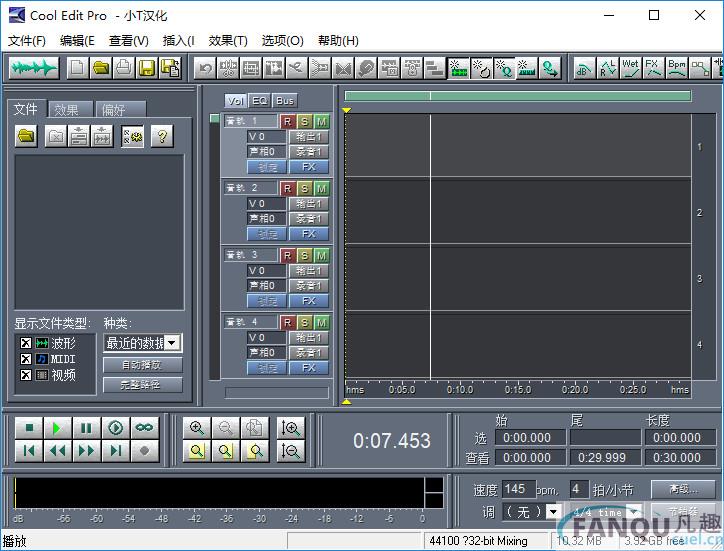Click the fast forward button
The height and width of the screenshot is (551, 724).
tap(86, 451)
